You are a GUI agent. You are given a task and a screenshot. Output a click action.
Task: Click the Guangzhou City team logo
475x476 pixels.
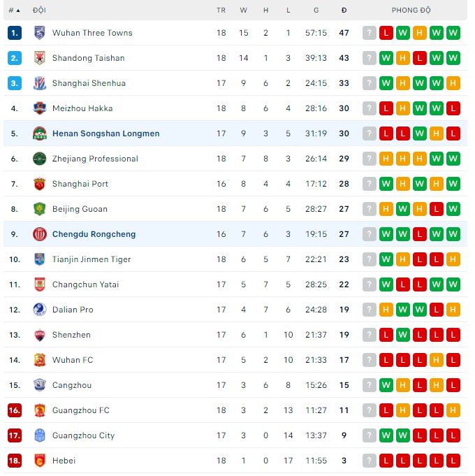[40, 435]
